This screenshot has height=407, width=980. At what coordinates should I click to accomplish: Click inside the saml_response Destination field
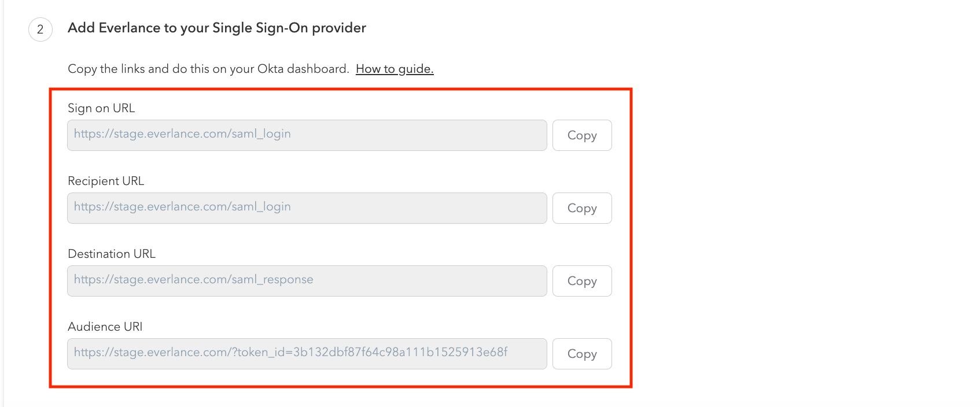pos(307,281)
